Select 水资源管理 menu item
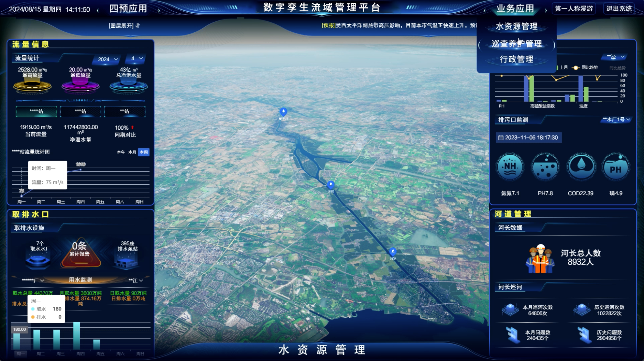The width and height of the screenshot is (644, 361). tap(516, 26)
